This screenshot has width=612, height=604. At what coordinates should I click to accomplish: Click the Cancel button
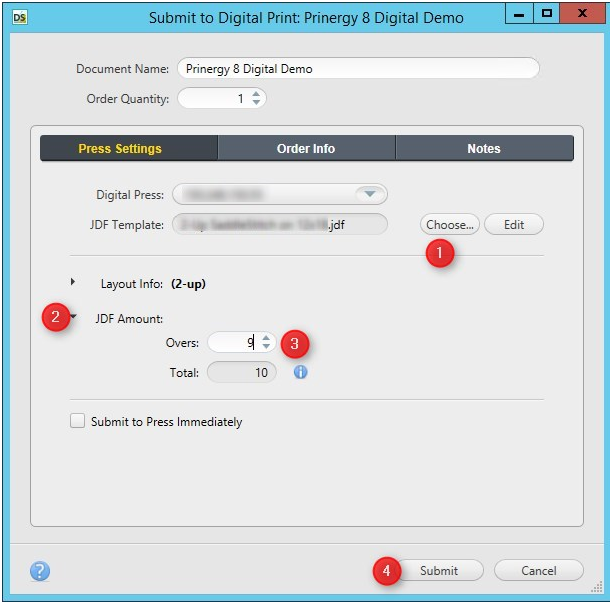click(x=539, y=570)
